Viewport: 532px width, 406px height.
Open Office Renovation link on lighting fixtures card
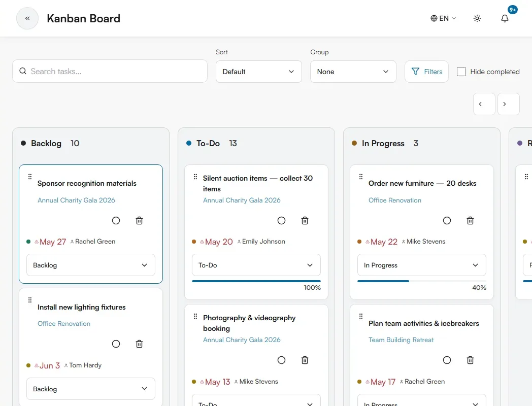(x=64, y=324)
